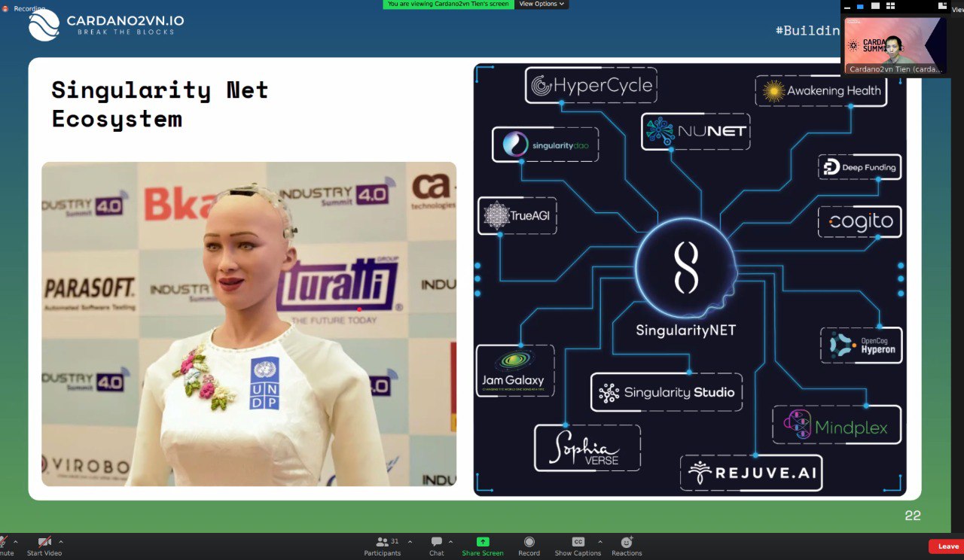Image resolution: width=964 pixels, height=560 pixels.
Task: Expand audio options caret next to Mute
Action: point(15,542)
